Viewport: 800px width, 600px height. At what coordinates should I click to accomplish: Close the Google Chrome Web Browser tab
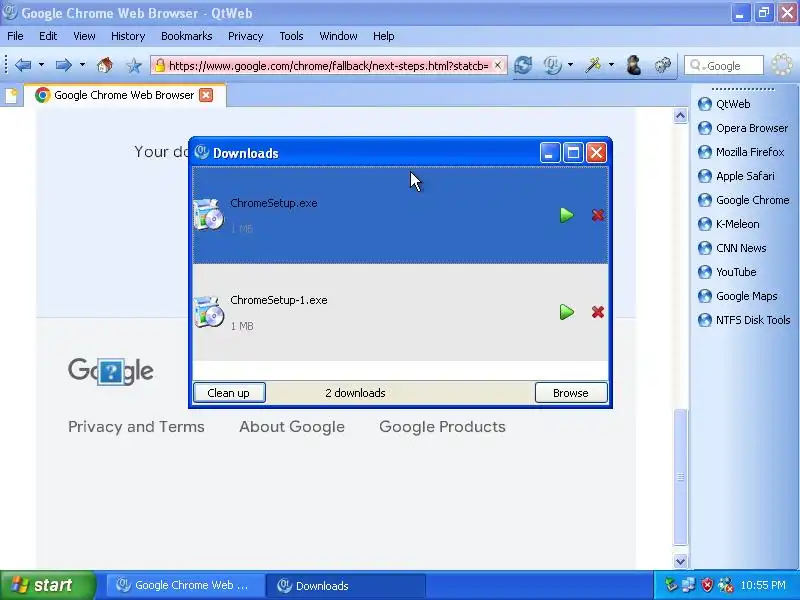pos(206,95)
